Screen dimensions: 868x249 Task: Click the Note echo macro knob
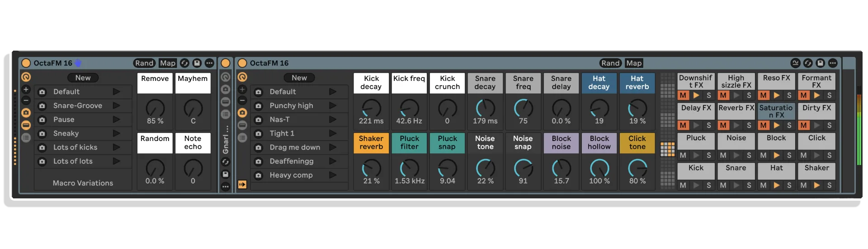(193, 169)
